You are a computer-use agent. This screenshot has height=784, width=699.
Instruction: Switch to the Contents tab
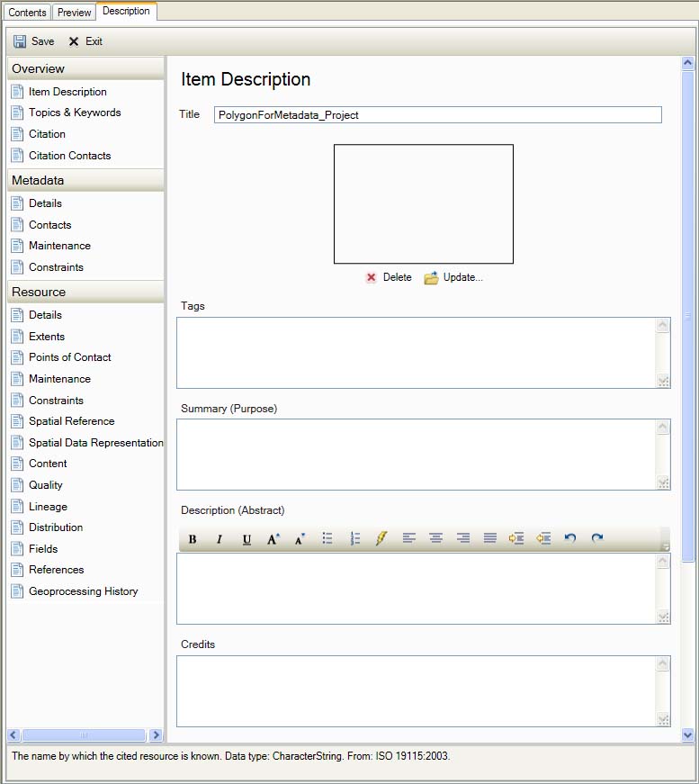pyautogui.click(x=27, y=13)
